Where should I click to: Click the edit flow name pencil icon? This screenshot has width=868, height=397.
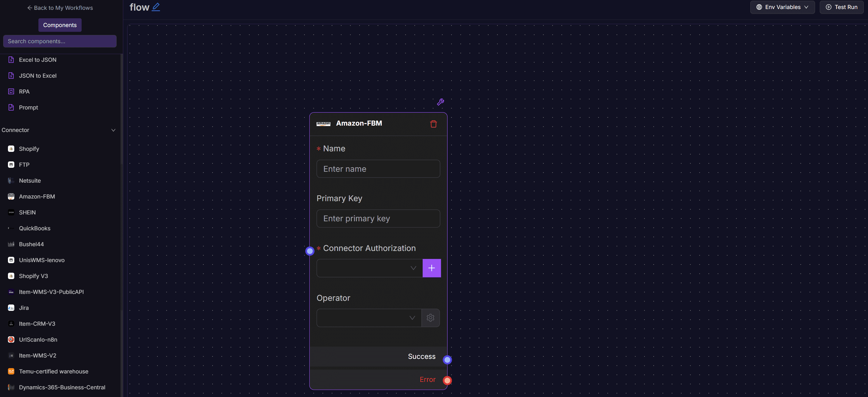click(156, 7)
